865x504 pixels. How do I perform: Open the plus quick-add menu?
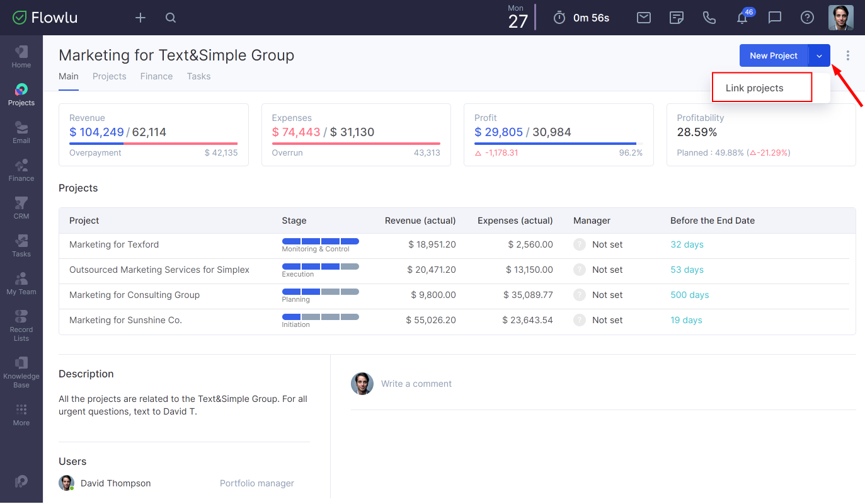click(140, 18)
